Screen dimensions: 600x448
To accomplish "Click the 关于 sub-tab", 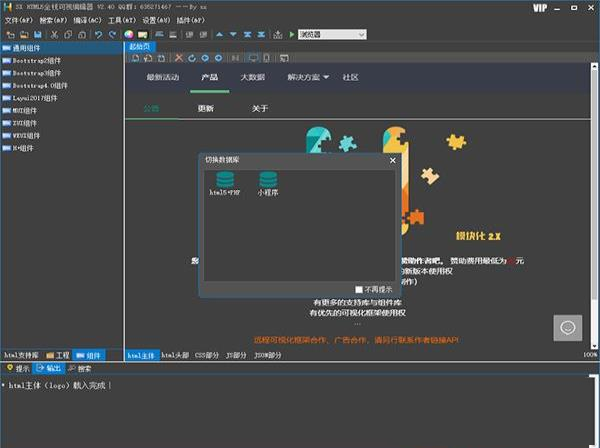I will point(260,109).
